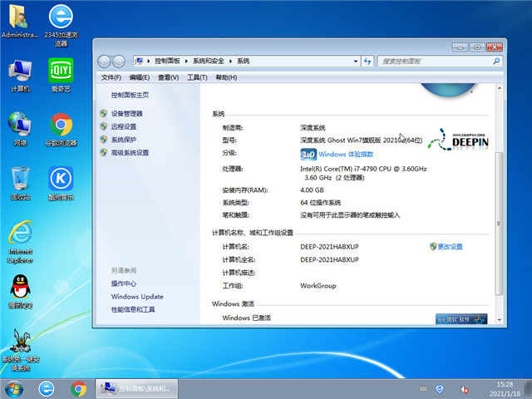Click the search magnifier icon

[496, 61]
